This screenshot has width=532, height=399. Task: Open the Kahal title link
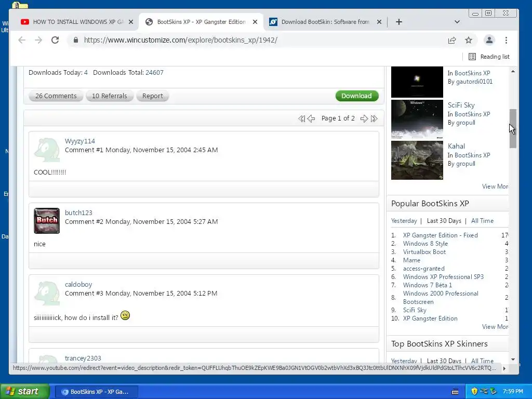pyautogui.click(x=456, y=146)
